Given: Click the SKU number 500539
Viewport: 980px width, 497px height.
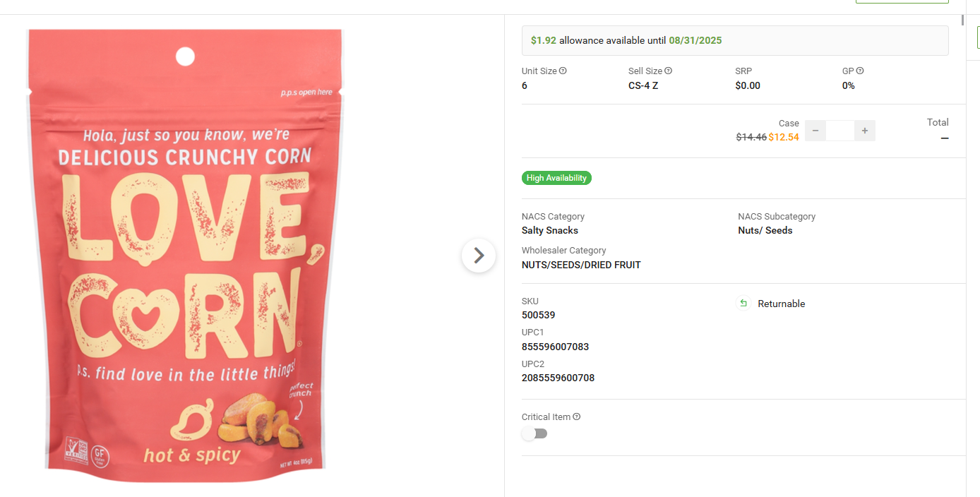Looking at the screenshot, I should click(x=539, y=315).
